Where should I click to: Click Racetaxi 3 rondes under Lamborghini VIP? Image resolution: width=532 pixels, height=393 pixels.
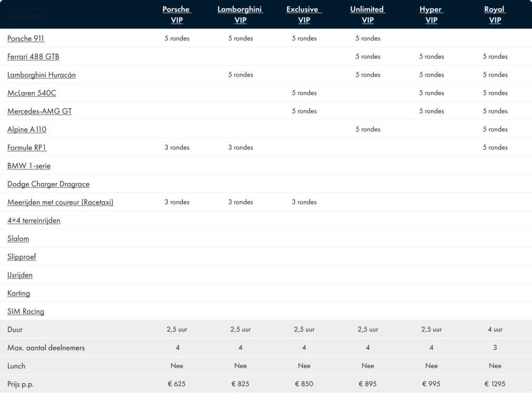click(240, 202)
